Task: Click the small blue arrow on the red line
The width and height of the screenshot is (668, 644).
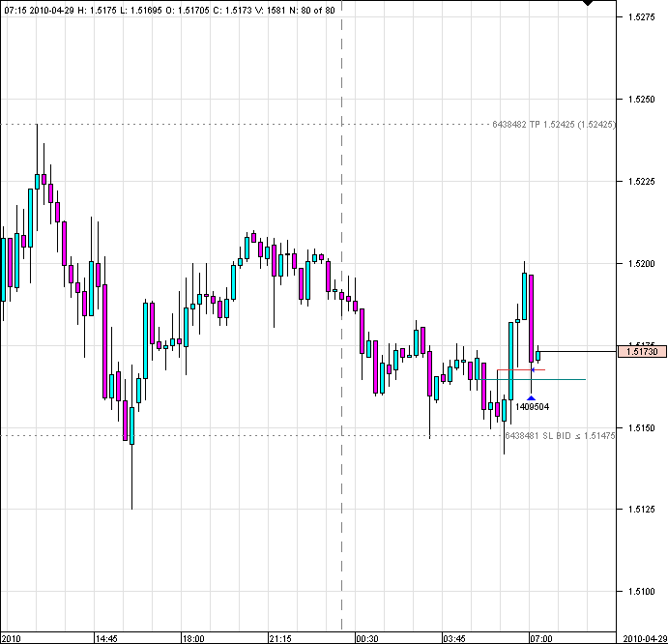Action: [533, 370]
